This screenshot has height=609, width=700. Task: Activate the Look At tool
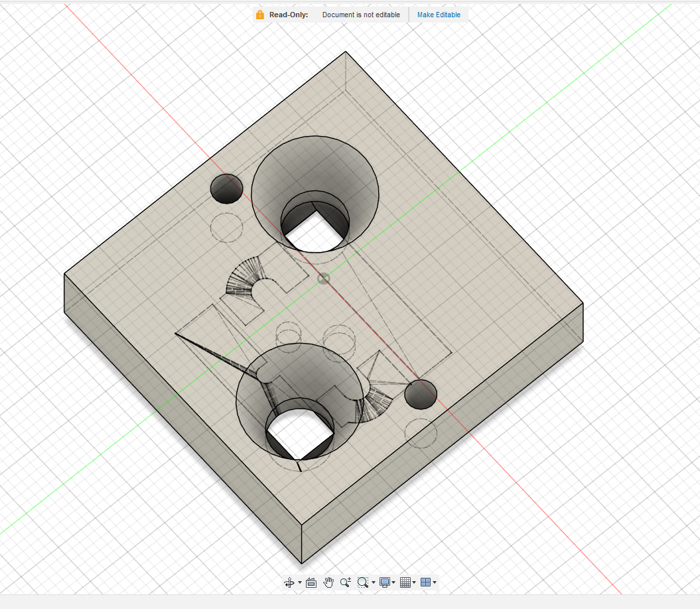311,582
